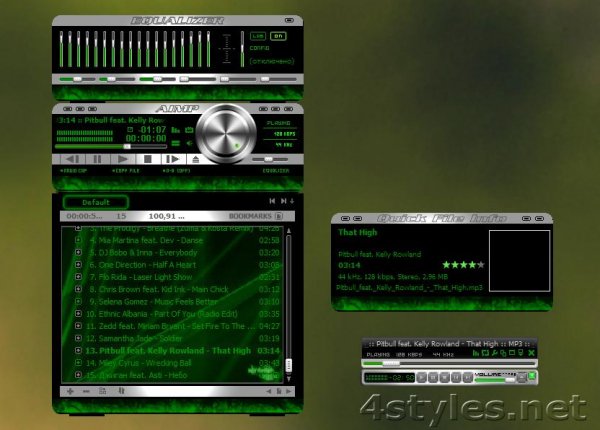Set rating to first star in Quick File Info
This screenshot has height=430, width=600.
coord(446,264)
